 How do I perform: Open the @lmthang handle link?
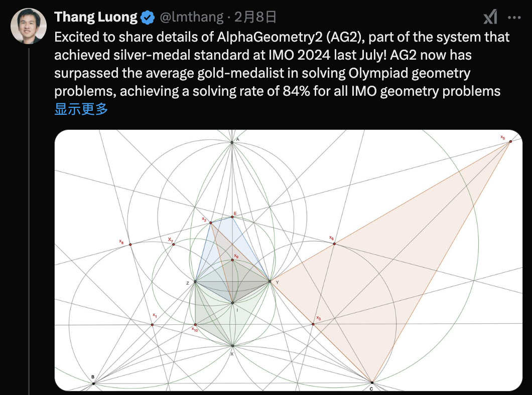click(192, 17)
